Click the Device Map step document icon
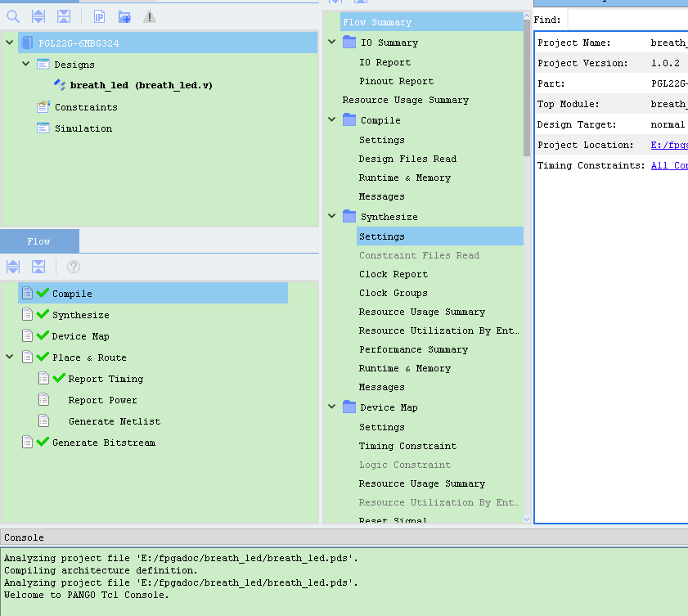 27,335
